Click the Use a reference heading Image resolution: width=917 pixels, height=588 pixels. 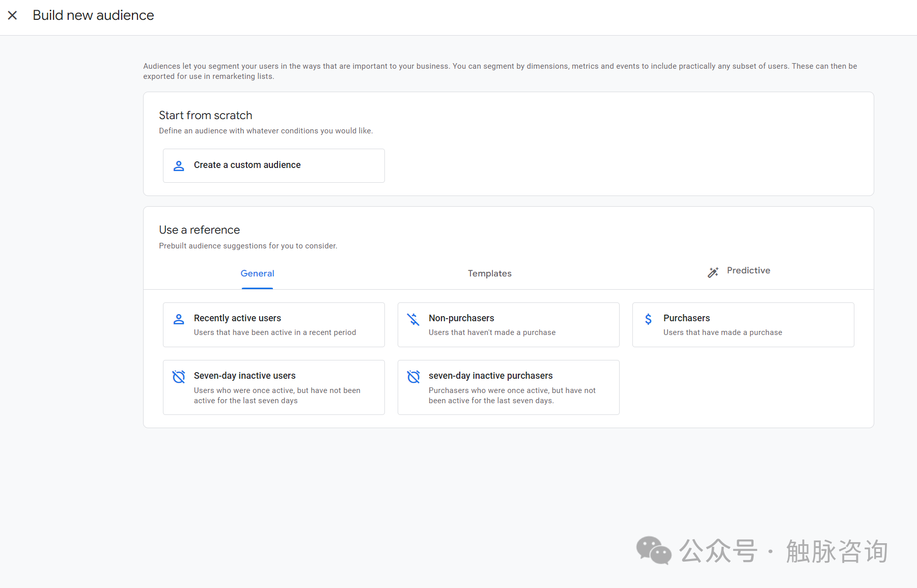[199, 230]
